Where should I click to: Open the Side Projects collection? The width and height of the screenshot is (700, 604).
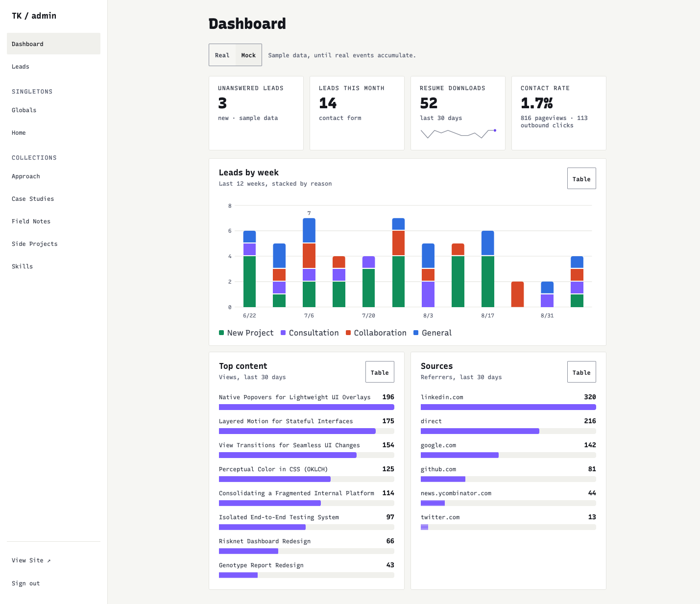[x=53, y=243]
